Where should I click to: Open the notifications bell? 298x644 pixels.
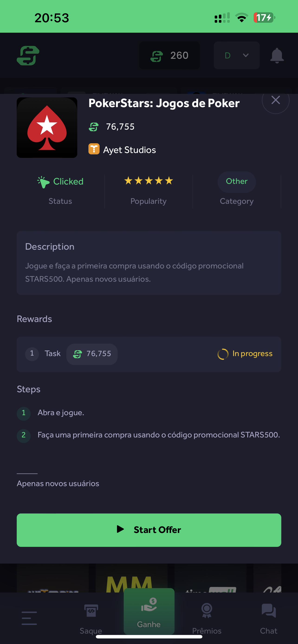tap(277, 55)
